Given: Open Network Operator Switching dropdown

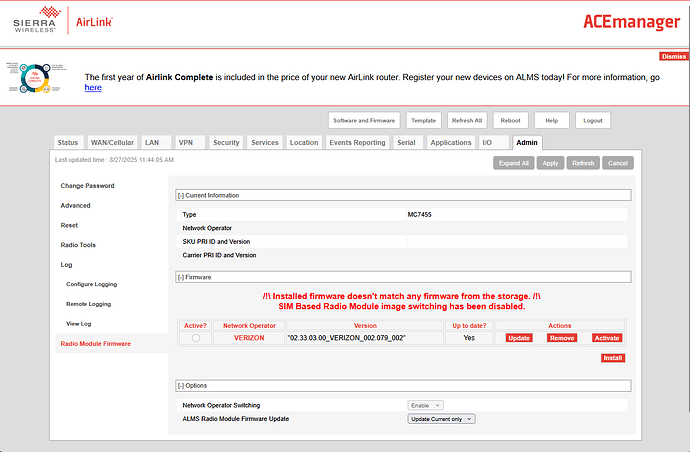Looking at the screenshot, I should tap(426, 405).
